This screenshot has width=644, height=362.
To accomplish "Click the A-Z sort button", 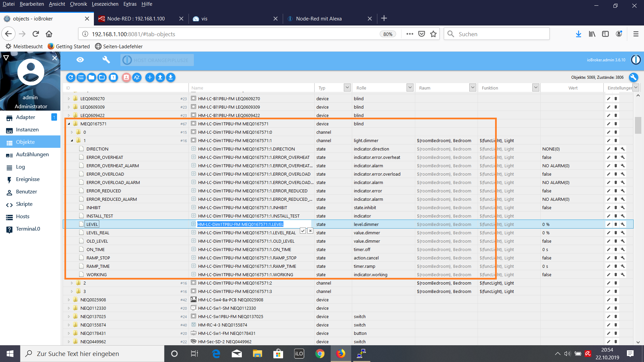I will pyautogui.click(x=137, y=77).
